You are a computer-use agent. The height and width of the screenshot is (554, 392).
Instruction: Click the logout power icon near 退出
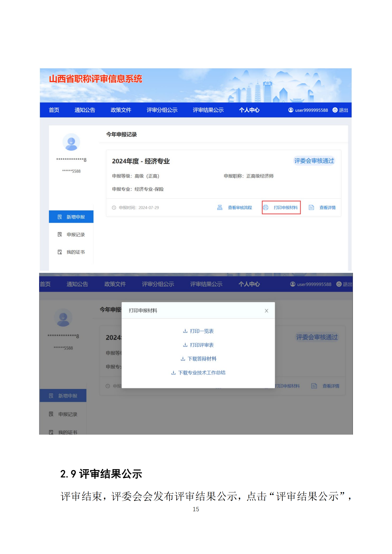coord(335,110)
